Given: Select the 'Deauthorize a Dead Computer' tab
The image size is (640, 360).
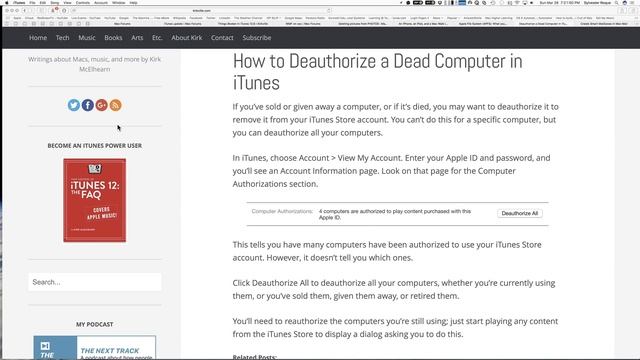Looking at the screenshot, I should pos(543,24).
